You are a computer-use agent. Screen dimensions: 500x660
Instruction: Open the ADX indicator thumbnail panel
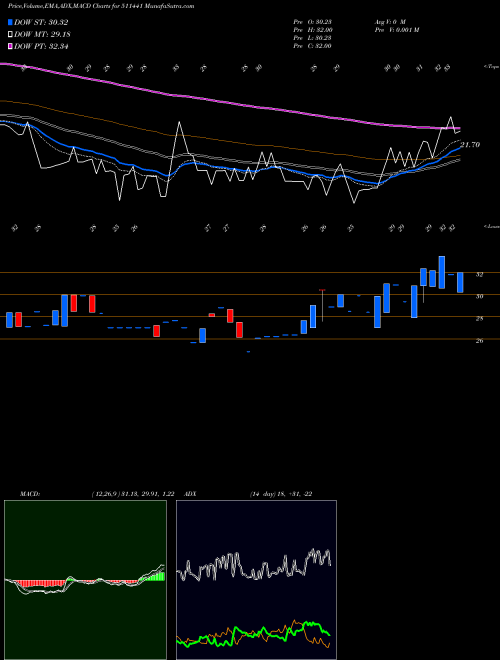[x=256, y=580]
